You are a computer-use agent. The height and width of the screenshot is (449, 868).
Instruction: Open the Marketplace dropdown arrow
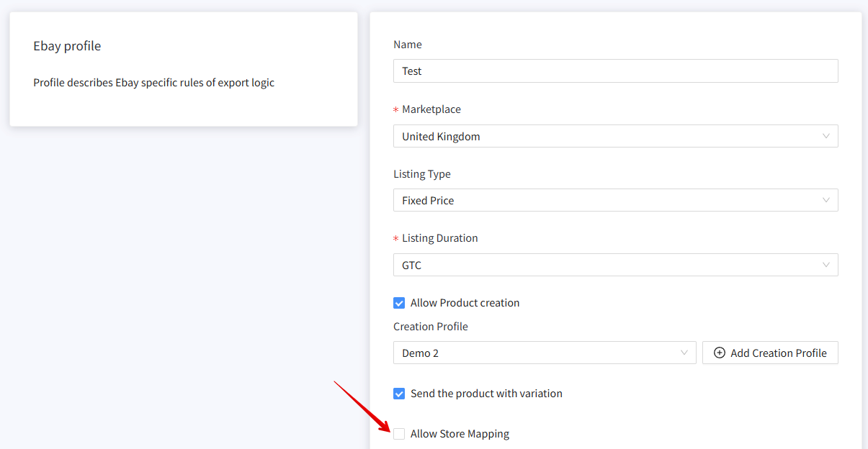(826, 136)
